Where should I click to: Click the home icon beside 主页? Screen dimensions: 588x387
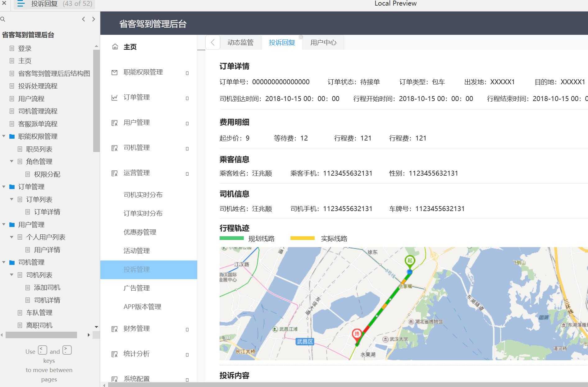(x=115, y=46)
